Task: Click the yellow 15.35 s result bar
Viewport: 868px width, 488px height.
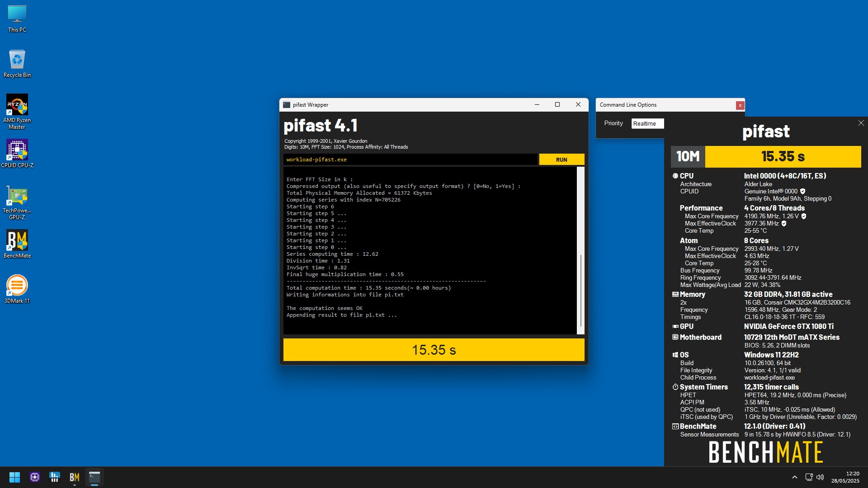Action: [x=434, y=350]
